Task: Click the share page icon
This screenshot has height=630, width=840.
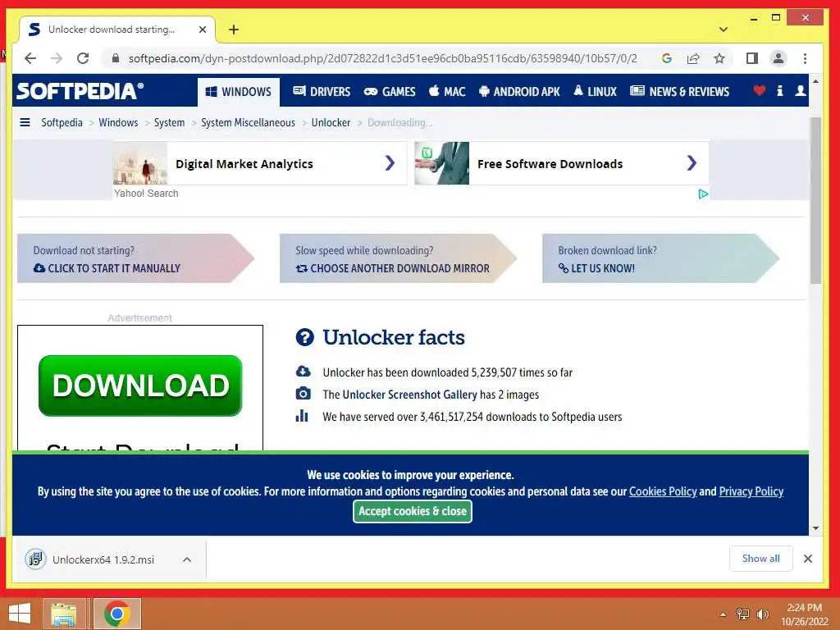Action: pos(693,58)
